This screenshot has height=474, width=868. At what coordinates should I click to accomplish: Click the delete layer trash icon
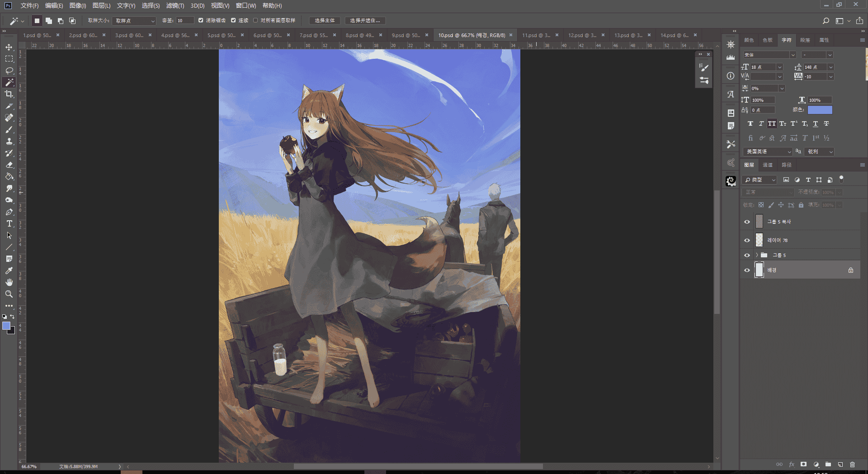tap(852, 465)
